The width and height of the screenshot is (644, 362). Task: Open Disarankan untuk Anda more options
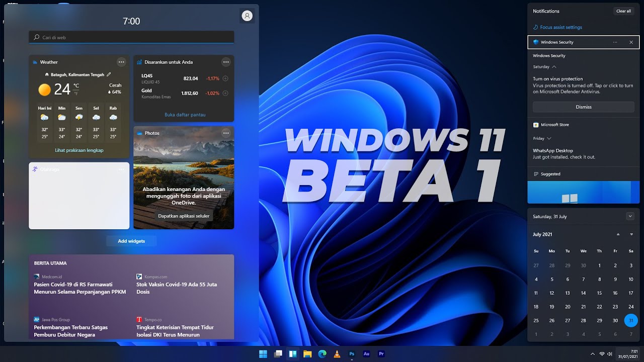click(x=226, y=62)
